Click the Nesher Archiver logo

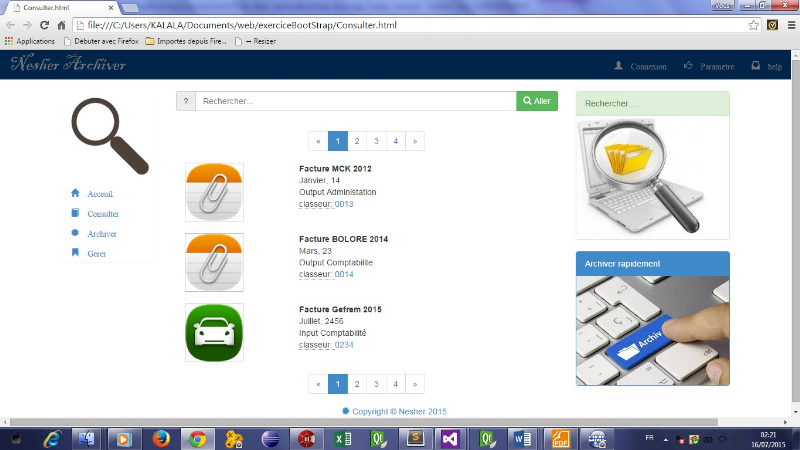tap(68, 64)
